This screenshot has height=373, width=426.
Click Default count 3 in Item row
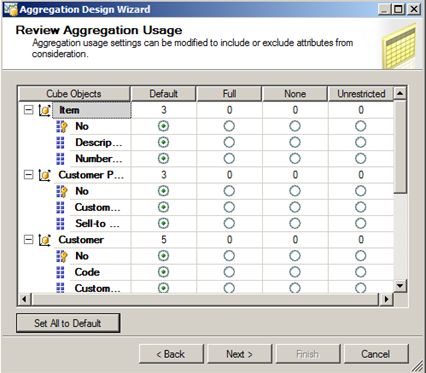(x=163, y=110)
